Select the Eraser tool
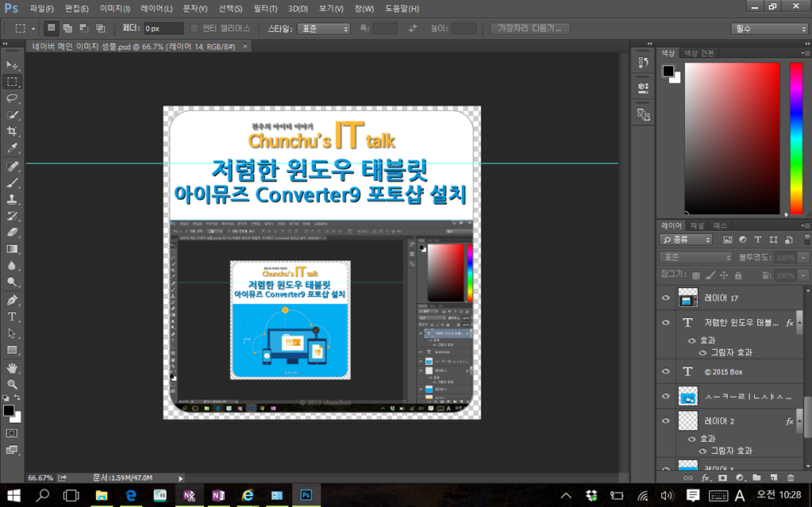The image size is (812, 507). click(12, 232)
